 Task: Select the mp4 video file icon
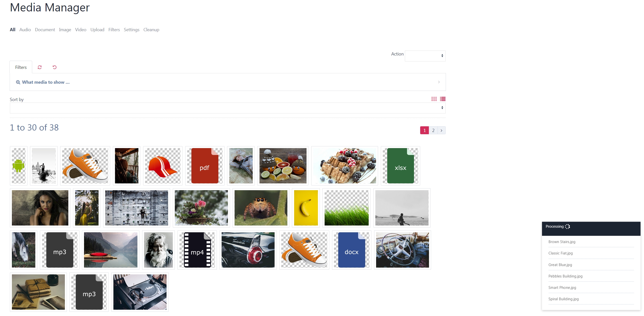pyautogui.click(x=197, y=250)
